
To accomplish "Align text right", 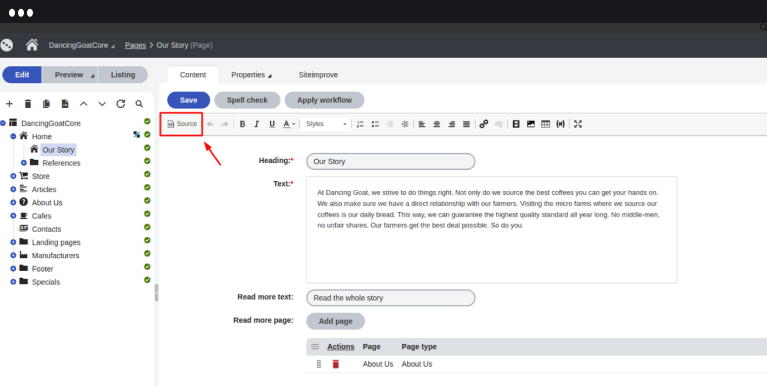I will [451, 124].
